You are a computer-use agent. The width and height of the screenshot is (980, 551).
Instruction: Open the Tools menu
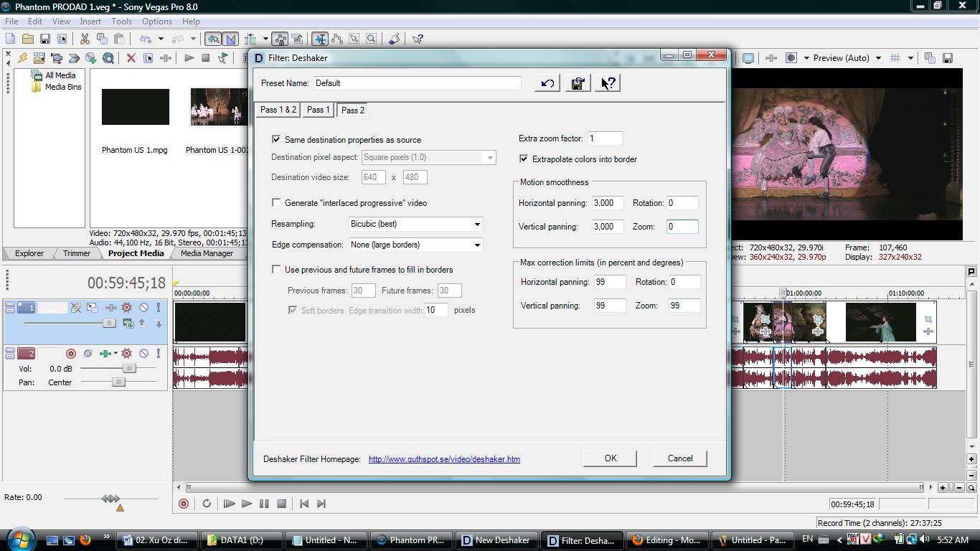pyautogui.click(x=121, y=22)
